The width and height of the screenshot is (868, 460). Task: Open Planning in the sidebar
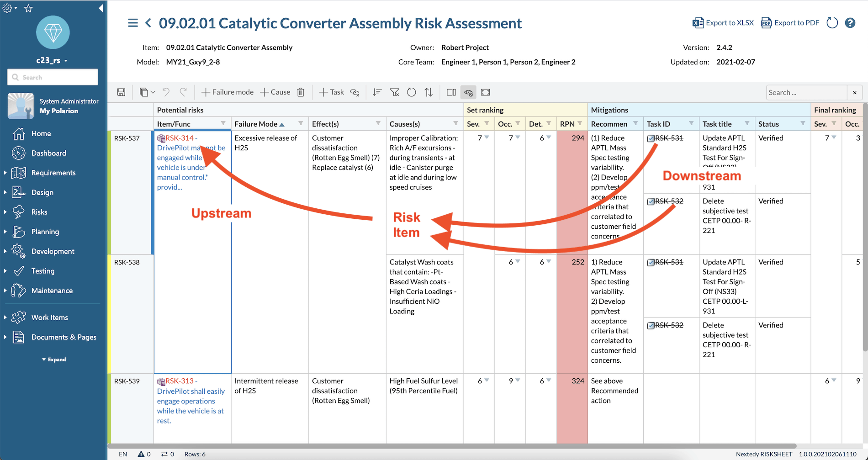pyautogui.click(x=45, y=232)
